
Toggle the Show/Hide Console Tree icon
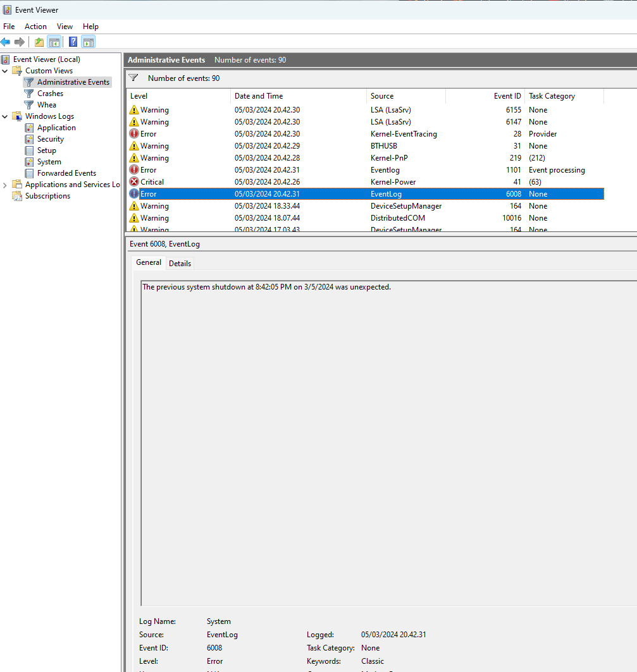pos(54,42)
